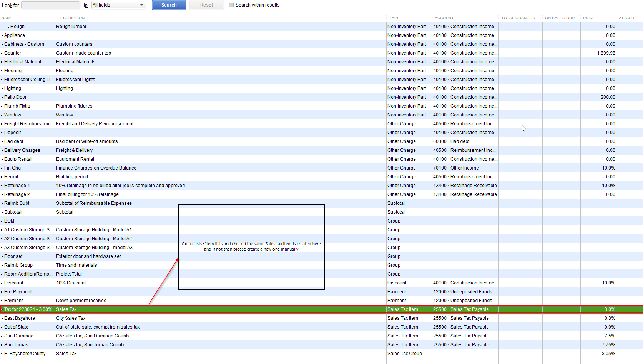The width and height of the screenshot is (643, 364).
Task: Sort by the NAME column header
Action: (x=7, y=18)
